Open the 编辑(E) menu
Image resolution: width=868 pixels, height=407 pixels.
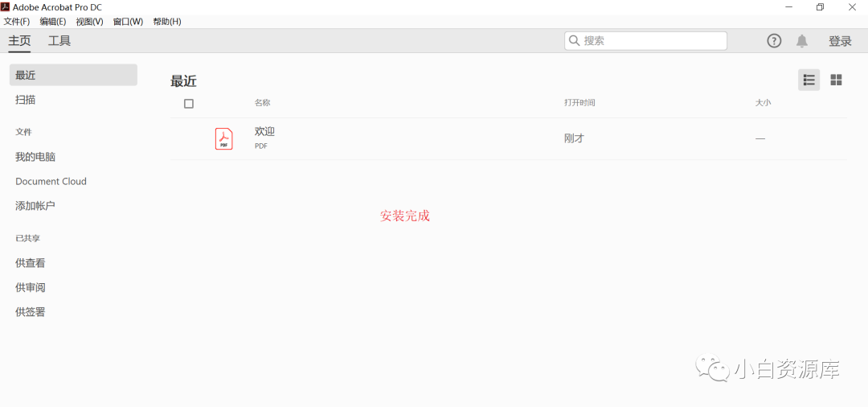coord(52,22)
